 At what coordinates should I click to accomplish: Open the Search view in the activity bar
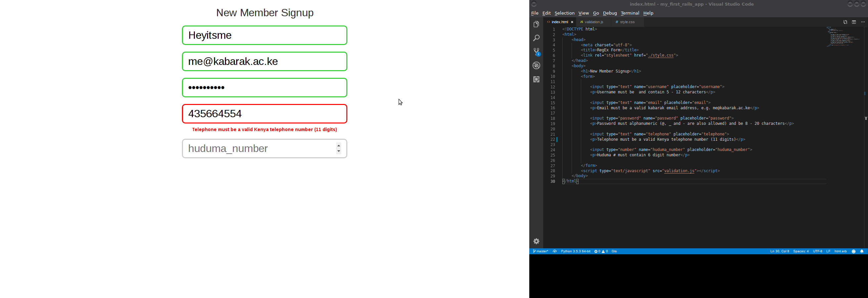(x=536, y=38)
